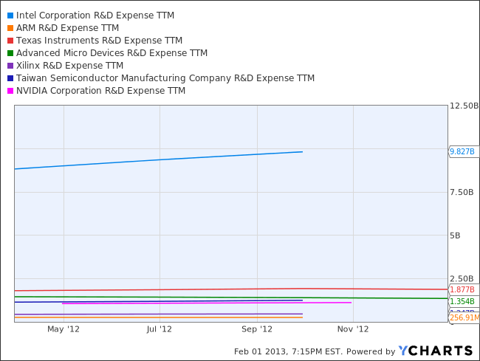
Task: Click the 12.50B y-axis label
Action: tap(464, 106)
